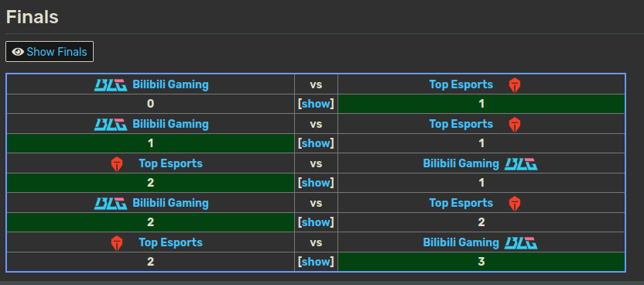644x285 pixels.
Task: Click the vs label in fourth match
Action: click(x=316, y=203)
